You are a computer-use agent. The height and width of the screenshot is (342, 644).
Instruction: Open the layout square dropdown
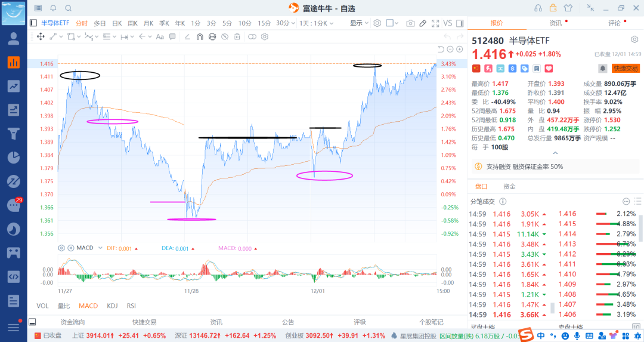[x=392, y=23]
